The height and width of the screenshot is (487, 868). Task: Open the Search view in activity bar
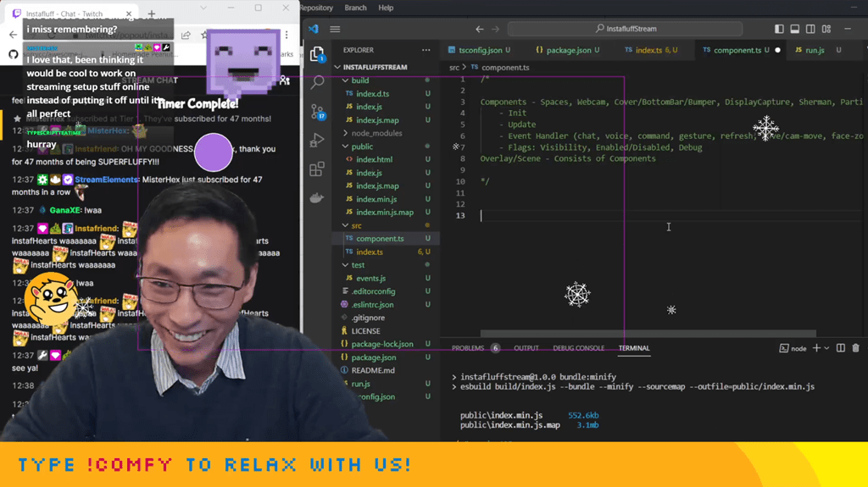click(317, 82)
